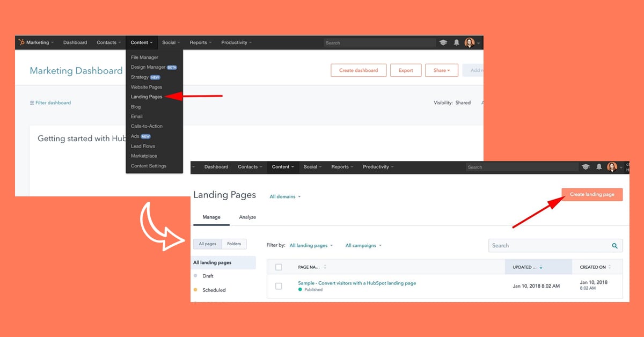
Task: Click the Filter dashboard icon link
Action: pyautogui.click(x=50, y=102)
